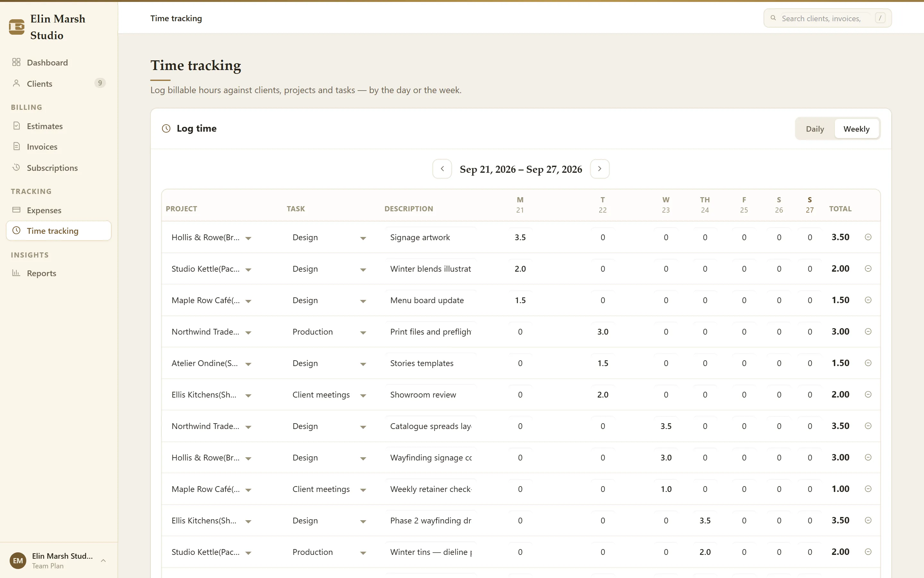Image resolution: width=924 pixels, height=578 pixels.
Task: Open Subscriptions in the sidebar
Action: (x=58, y=167)
